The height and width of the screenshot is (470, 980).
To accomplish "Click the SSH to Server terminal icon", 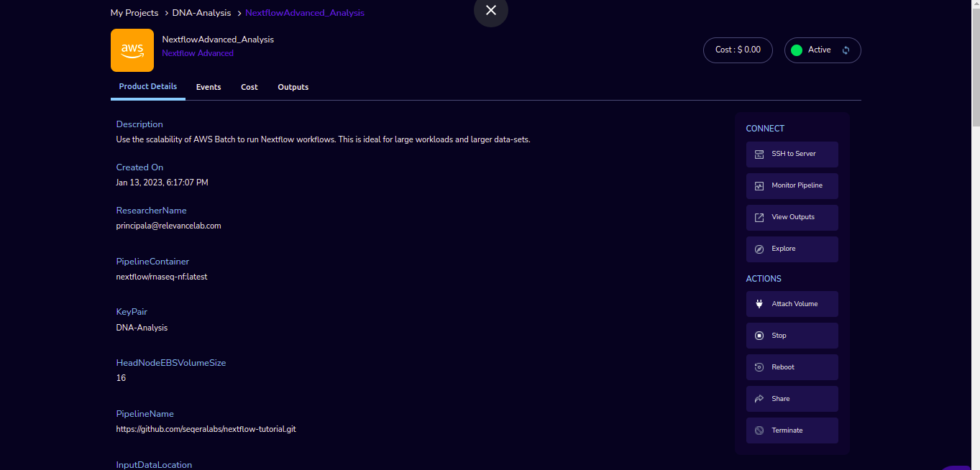I will pos(759,155).
